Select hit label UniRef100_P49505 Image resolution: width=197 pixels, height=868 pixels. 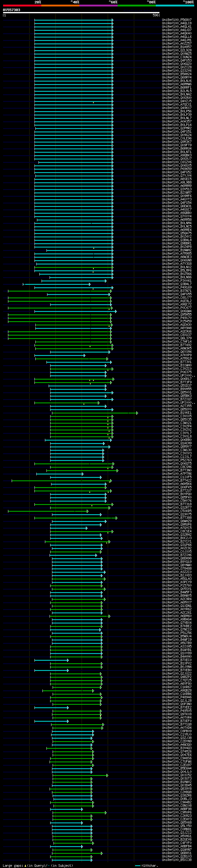pos(177,711)
